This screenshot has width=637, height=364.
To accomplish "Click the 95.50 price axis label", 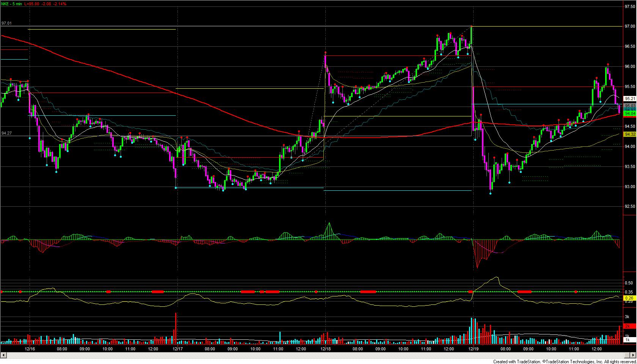I will [630, 86].
